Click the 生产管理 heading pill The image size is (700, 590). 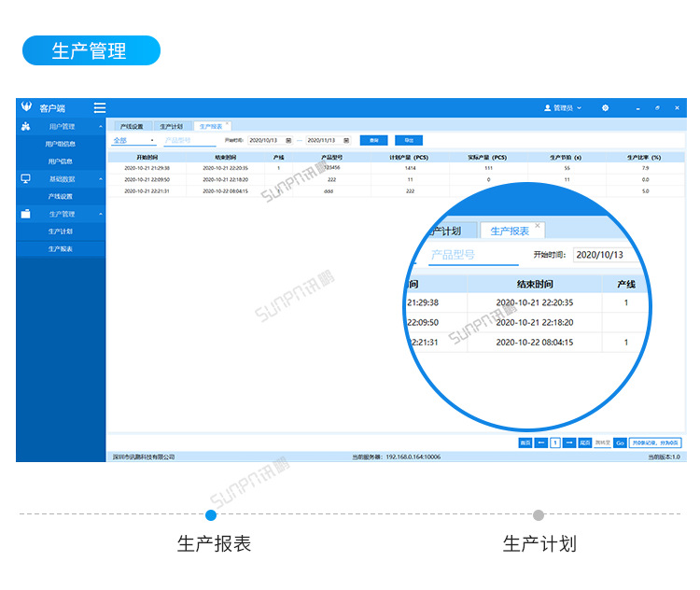click(x=91, y=50)
